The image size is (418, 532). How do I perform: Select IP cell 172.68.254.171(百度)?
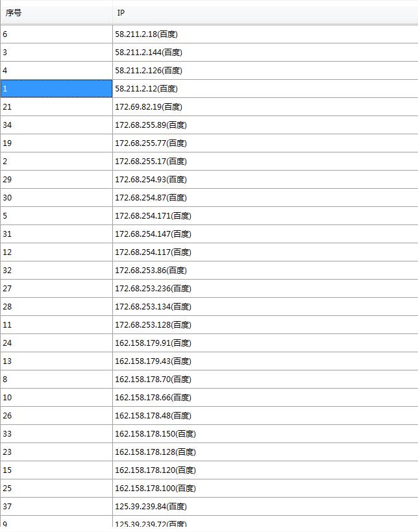[x=265, y=216]
